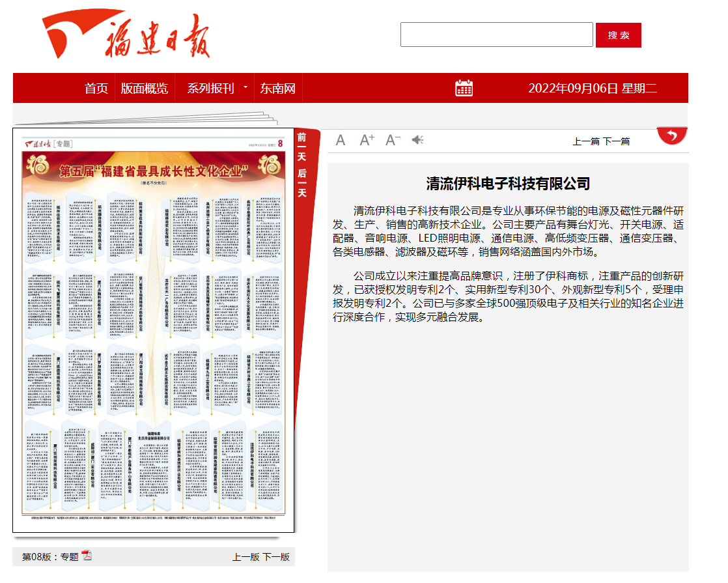Open the calendar date picker icon
Screen dimensions: 728x583
(x=464, y=88)
